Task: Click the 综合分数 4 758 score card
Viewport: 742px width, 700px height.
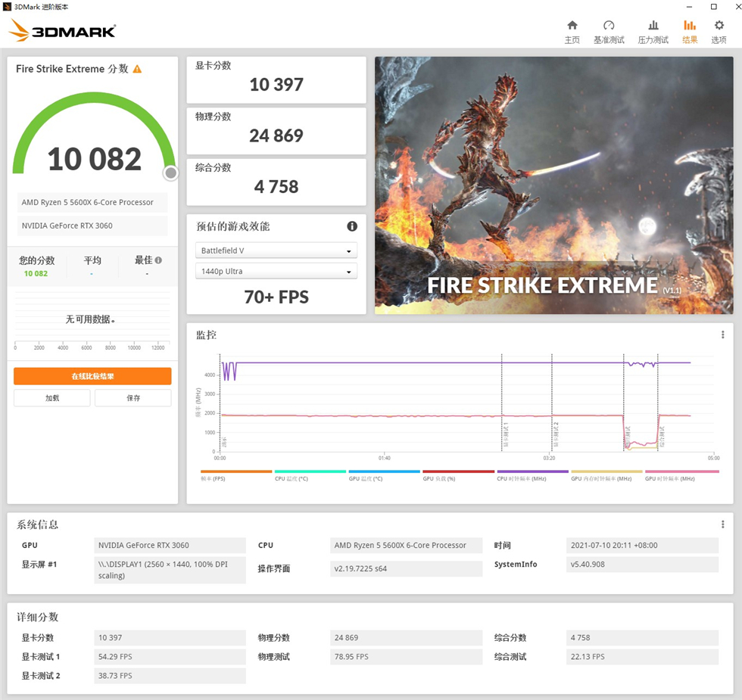Action: point(276,182)
